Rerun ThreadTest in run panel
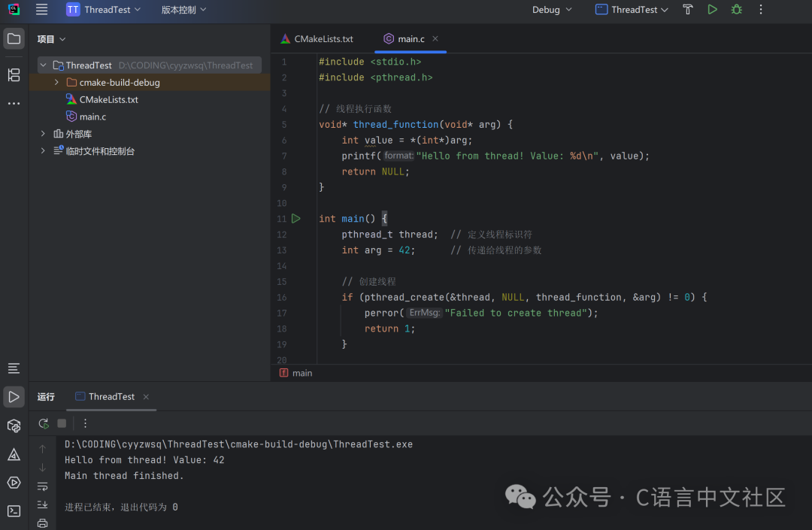The height and width of the screenshot is (530, 812). pyautogui.click(x=44, y=423)
